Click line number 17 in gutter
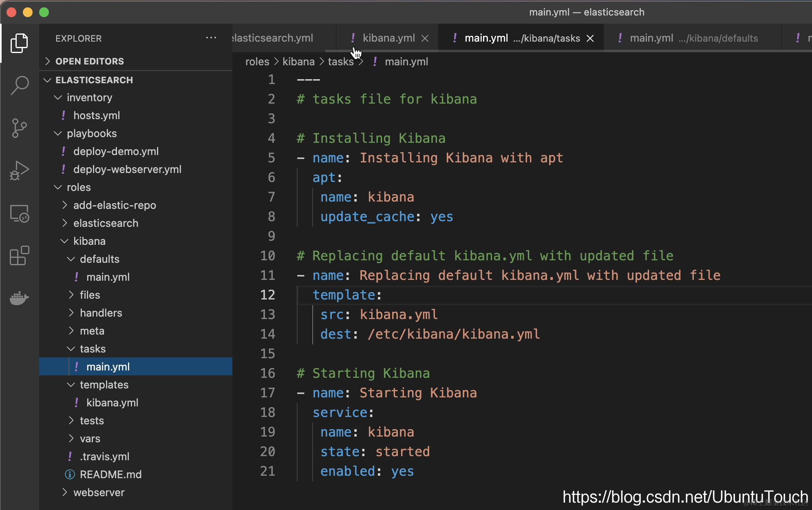 (267, 393)
